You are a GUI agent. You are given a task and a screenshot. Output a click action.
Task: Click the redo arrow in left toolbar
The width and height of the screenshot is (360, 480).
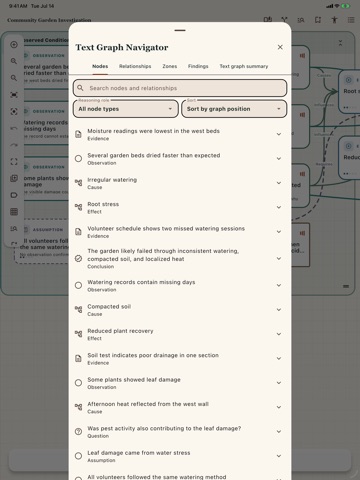point(14,145)
